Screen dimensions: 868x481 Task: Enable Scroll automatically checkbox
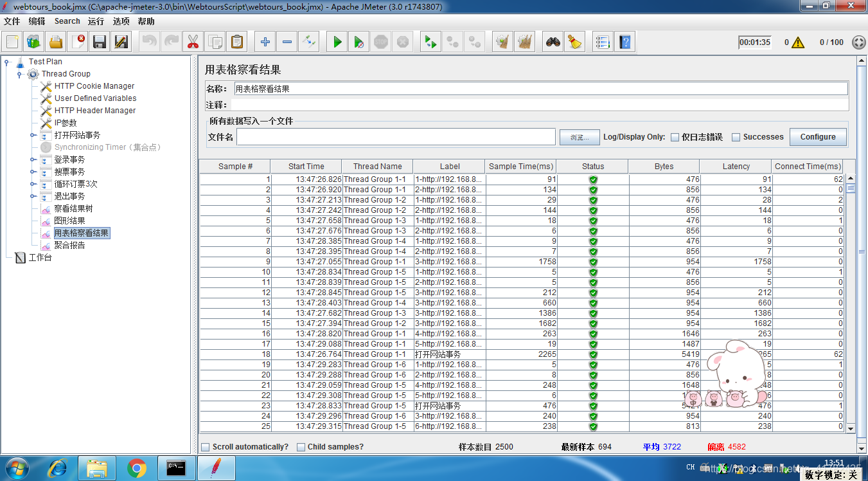coord(206,447)
